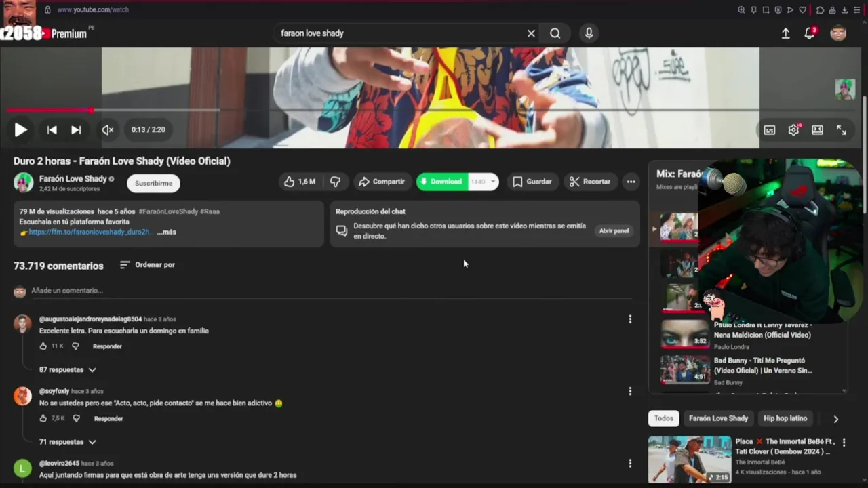Viewport: 868px width, 488px height.
Task: Select the Todos filter chip
Action: click(664, 418)
